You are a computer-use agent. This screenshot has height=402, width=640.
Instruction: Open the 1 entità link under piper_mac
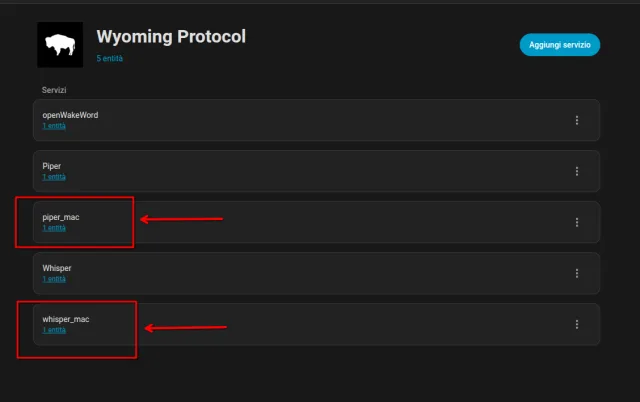(x=54, y=228)
